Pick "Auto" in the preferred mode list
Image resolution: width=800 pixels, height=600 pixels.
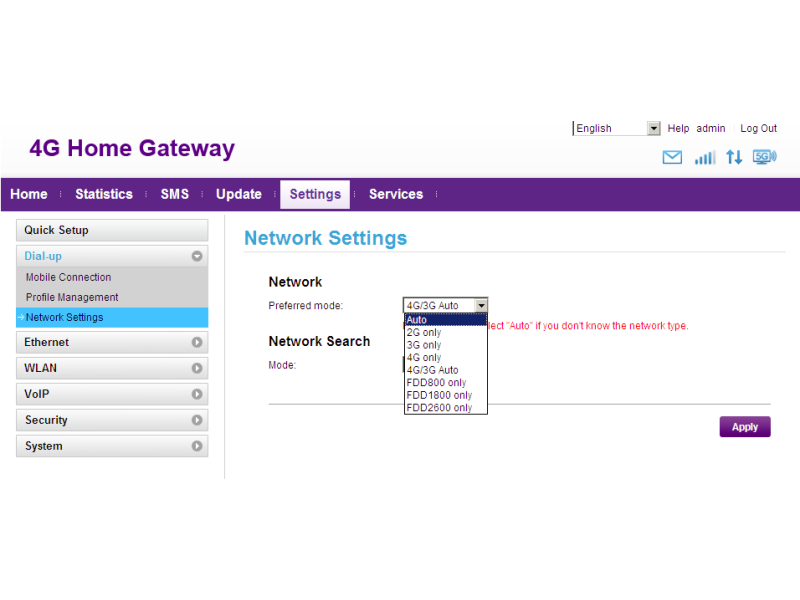click(x=417, y=320)
